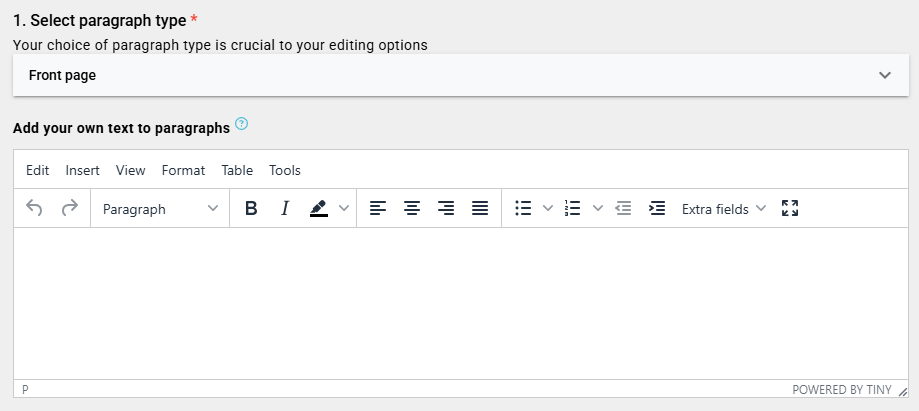Insert a numbered list
Viewport: 919px width, 411px height.
(x=573, y=208)
